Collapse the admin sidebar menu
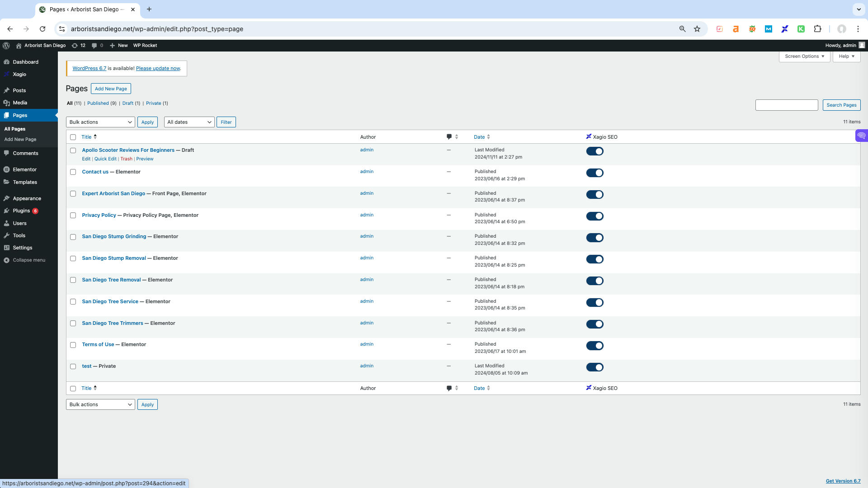The image size is (868, 488). pos(29,260)
